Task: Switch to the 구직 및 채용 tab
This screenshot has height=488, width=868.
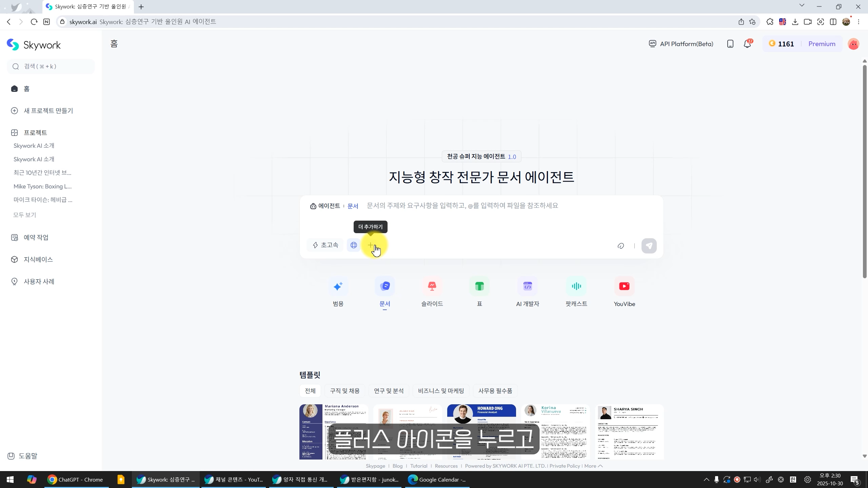Action: [344, 391]
